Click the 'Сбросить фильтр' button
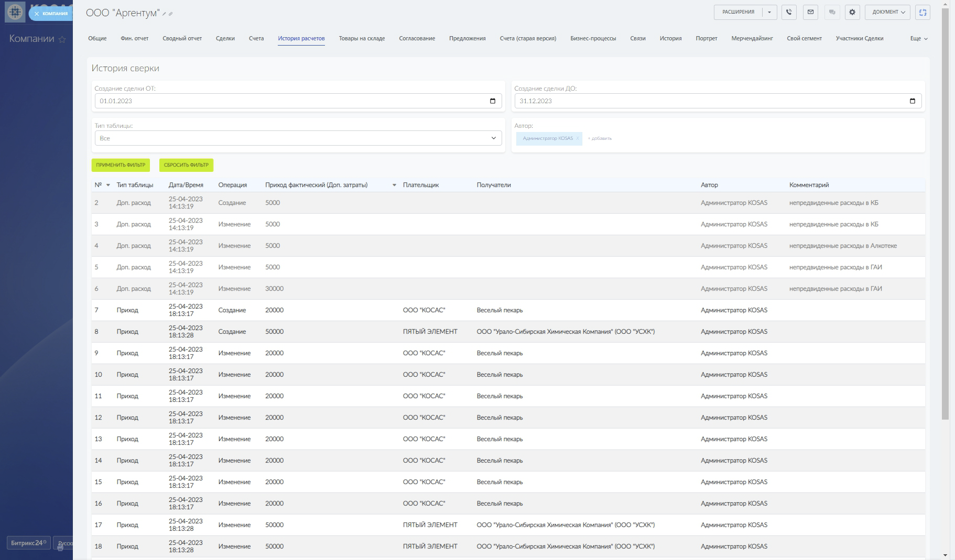Viewport: 955px width, 560px height. (x=186, y=165)
